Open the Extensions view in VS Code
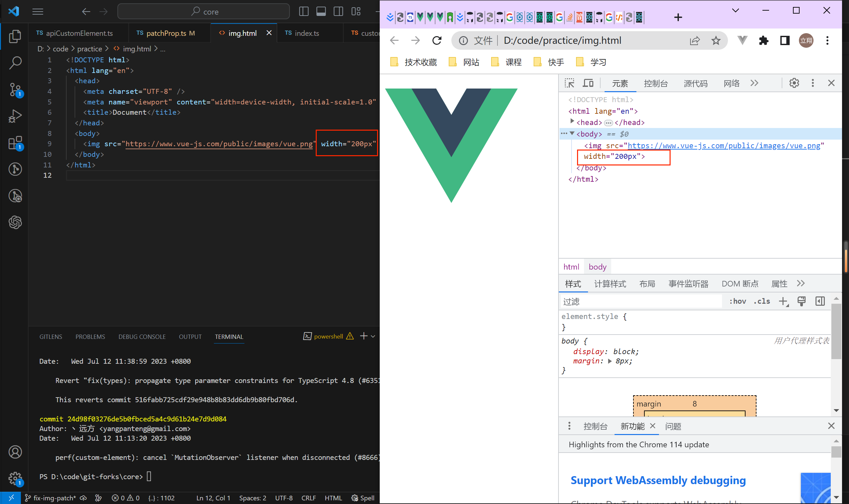The image size is (849, 504). pyautogui.click(x=15, y=143)
